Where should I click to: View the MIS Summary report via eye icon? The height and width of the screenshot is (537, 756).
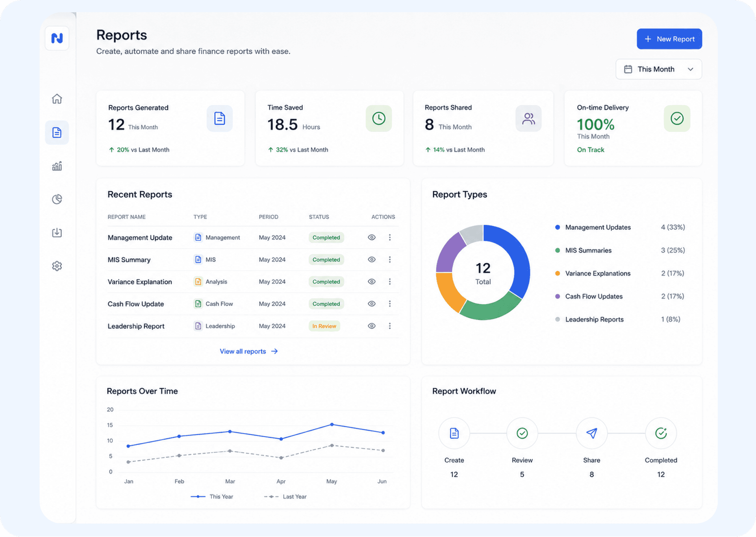[x=372, y=260]
